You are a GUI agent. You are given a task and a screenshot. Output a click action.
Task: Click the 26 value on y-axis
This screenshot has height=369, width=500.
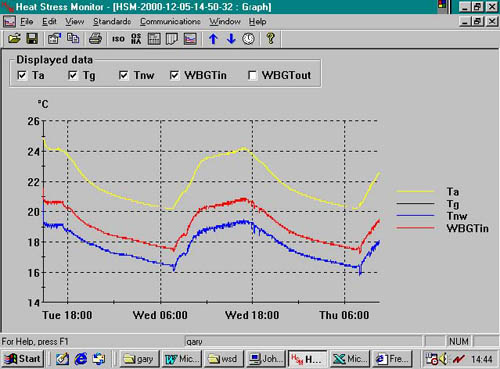[x=33, y=121]
